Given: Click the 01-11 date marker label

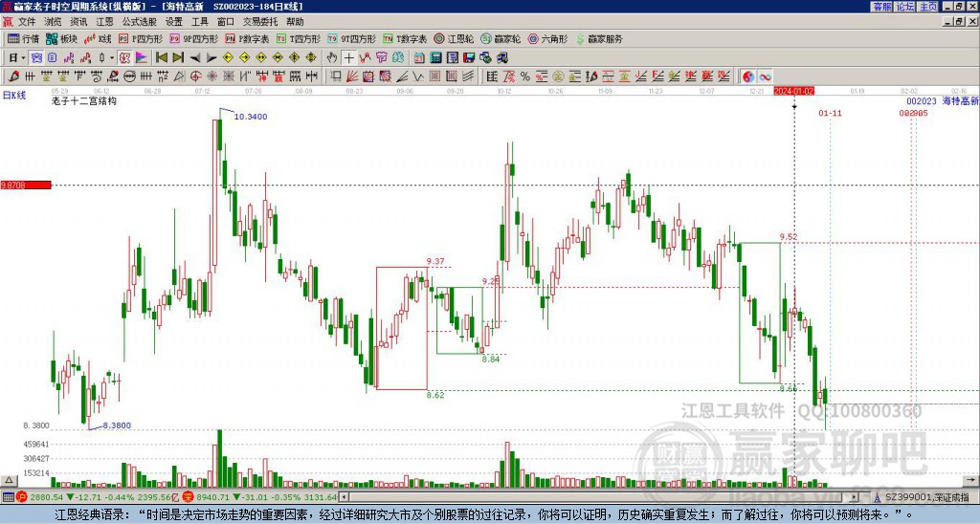Looking at the screenshot, I should click(x=830, y=113).
